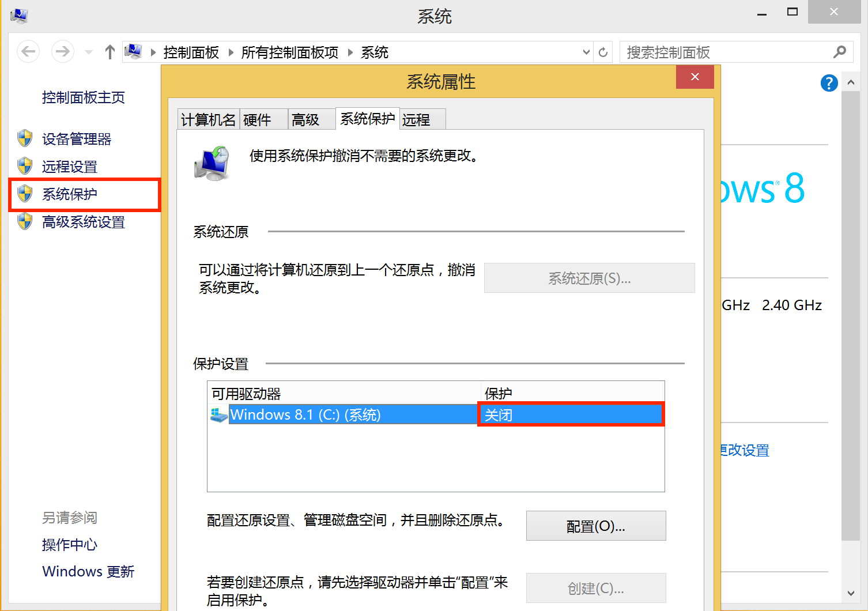Open recent locations dropdown arrow
Image resolution: width=868 pixels, height=611 pixels.
pos(89,52)
